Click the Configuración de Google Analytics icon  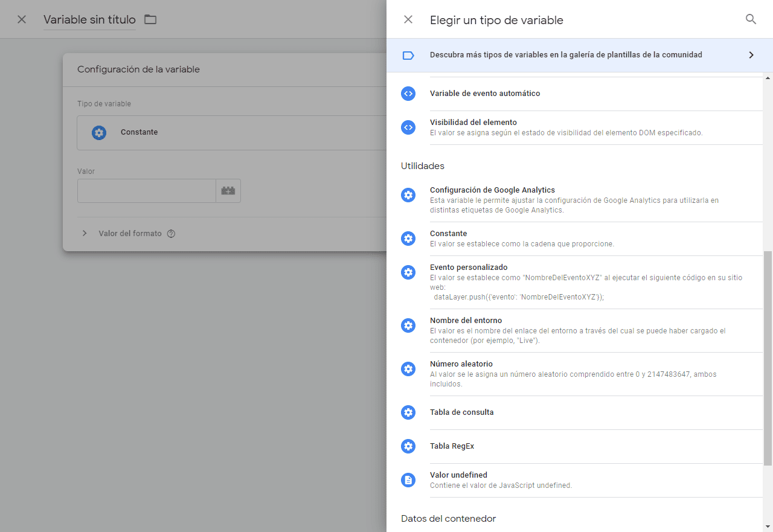pyautogui.click(x=408, y=195)
